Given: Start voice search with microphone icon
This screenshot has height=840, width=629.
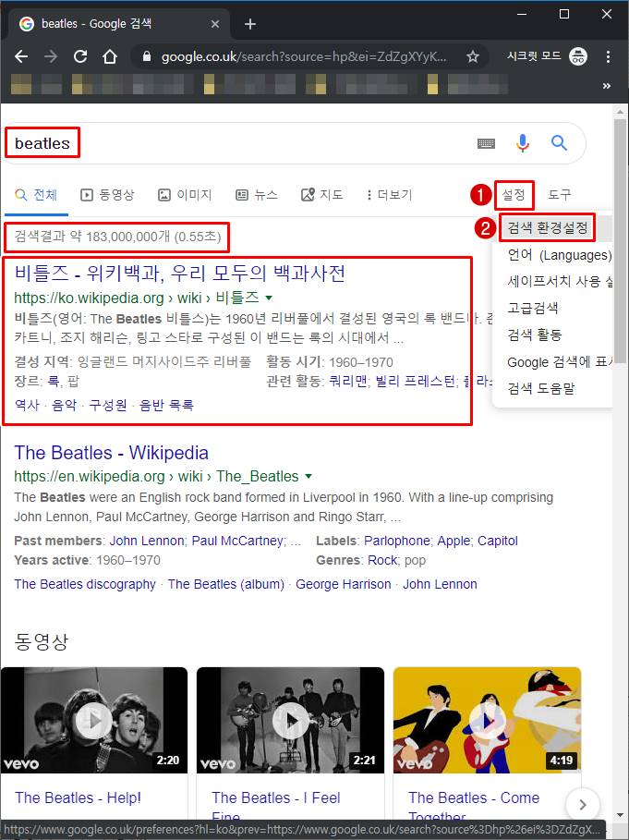Looking at the screenshot, I should tap(523, 143).
